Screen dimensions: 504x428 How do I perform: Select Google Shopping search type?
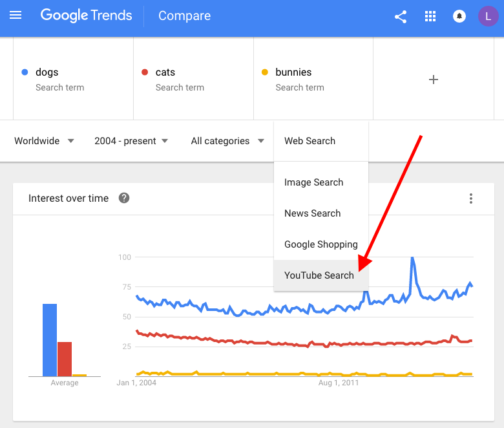point(321,244)
